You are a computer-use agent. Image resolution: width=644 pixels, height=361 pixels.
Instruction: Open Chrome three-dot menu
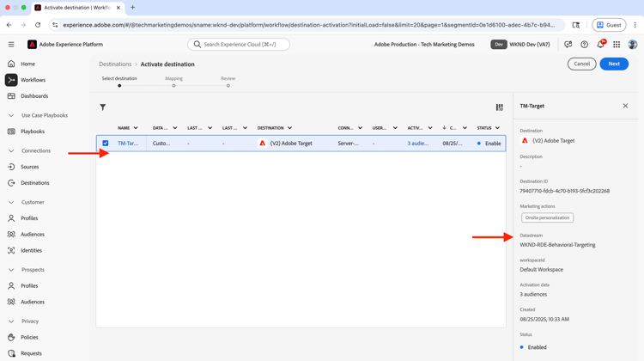pos(635,25)
